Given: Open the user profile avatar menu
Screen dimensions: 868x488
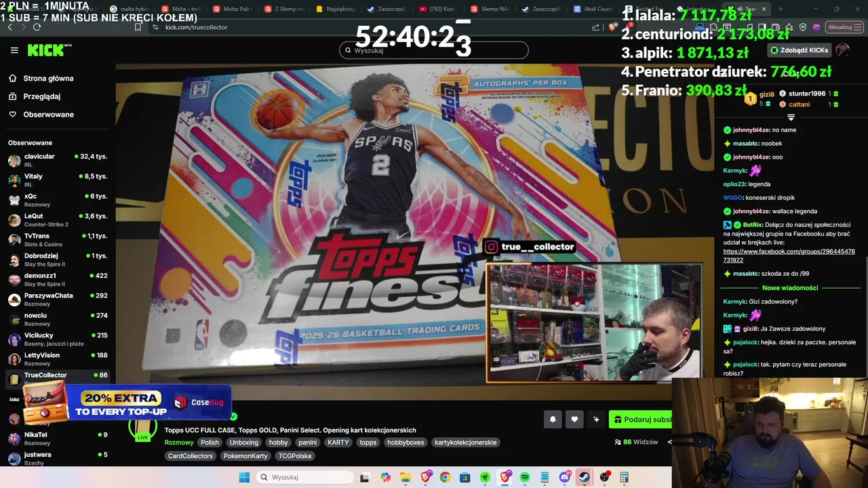Looking at the screenshot, I should click(842, 50).
